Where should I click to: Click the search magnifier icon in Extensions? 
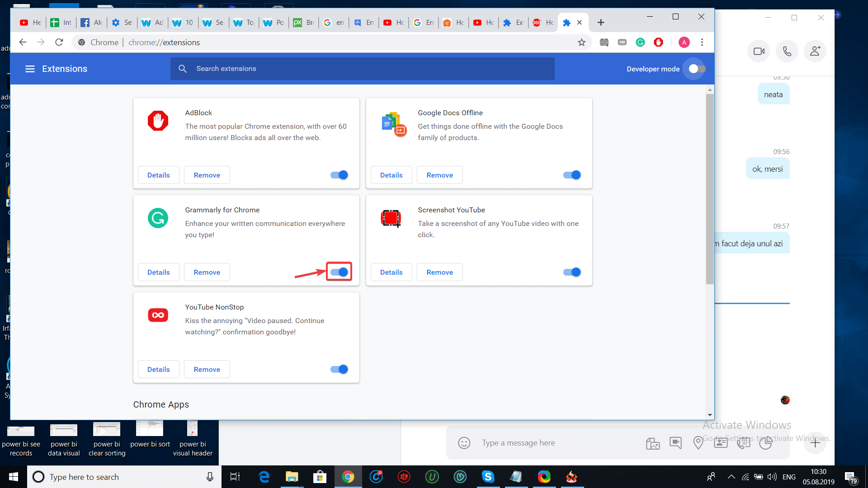[183, 69]
